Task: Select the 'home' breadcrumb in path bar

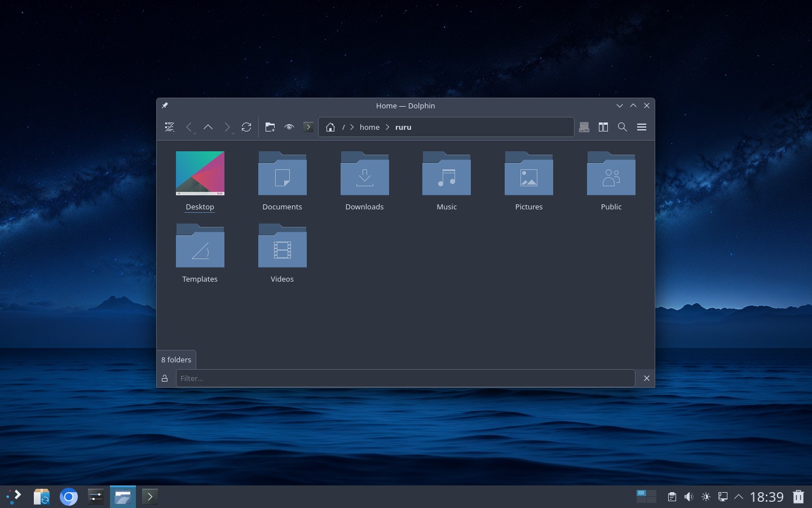Action: pyautogui.click(x=369, y=127)
